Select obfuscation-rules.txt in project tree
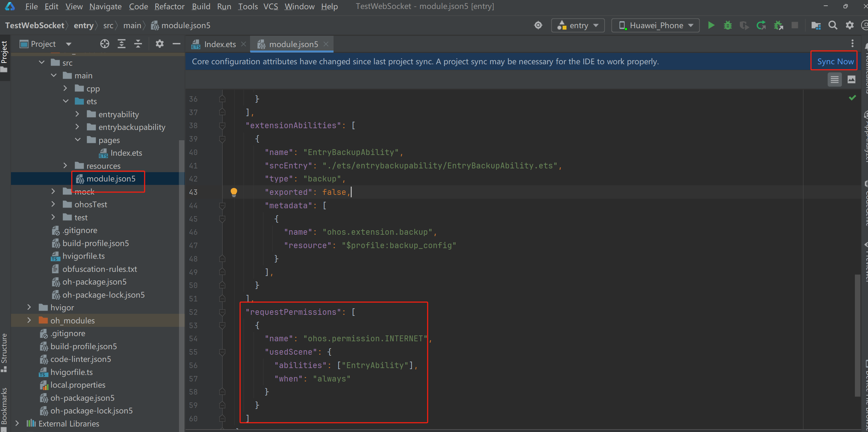 click(100, 269)
